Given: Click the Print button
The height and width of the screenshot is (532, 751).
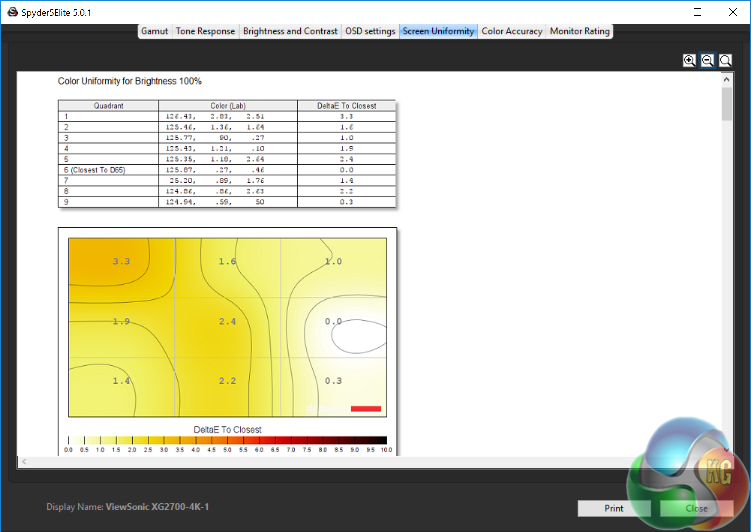Looking at the screenshot, I should (x=614, y=508).
